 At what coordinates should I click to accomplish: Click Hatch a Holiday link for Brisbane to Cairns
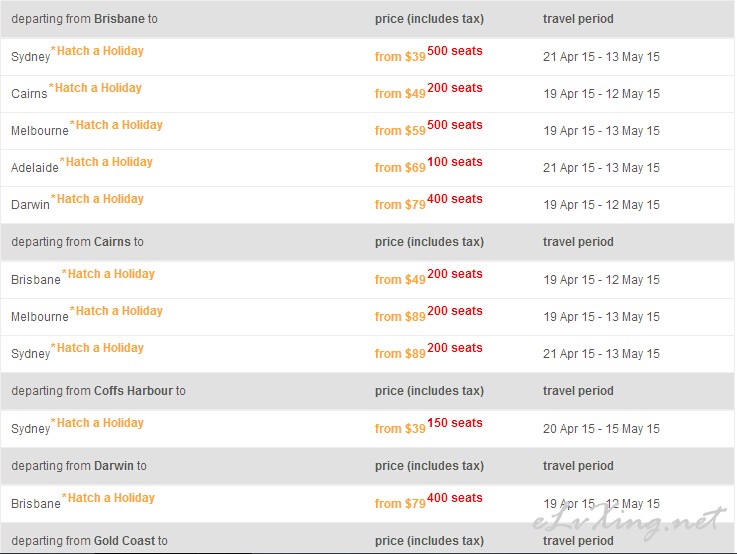pyautogui.click(x=97, y=88)
